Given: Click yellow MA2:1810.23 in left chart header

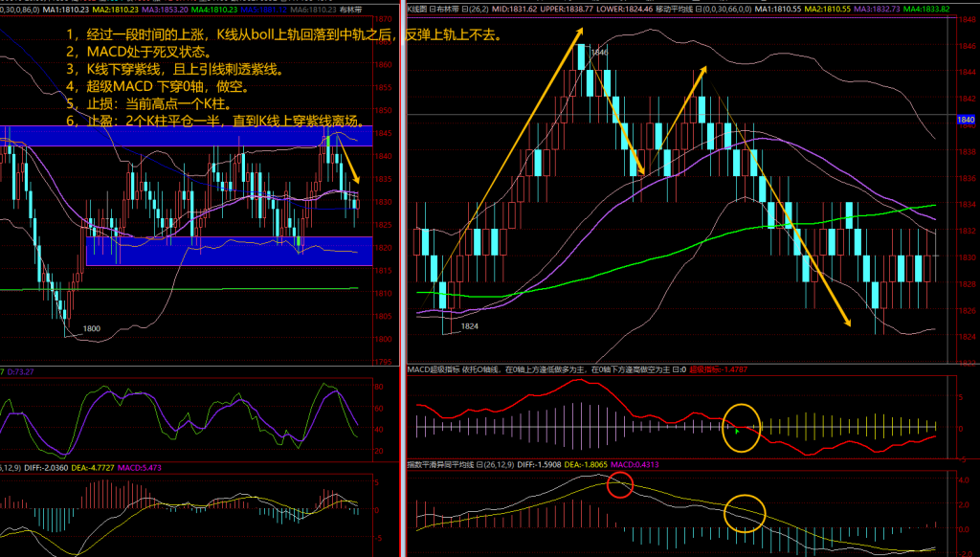Looking at the screenshot, I should [x=115, y=10].
